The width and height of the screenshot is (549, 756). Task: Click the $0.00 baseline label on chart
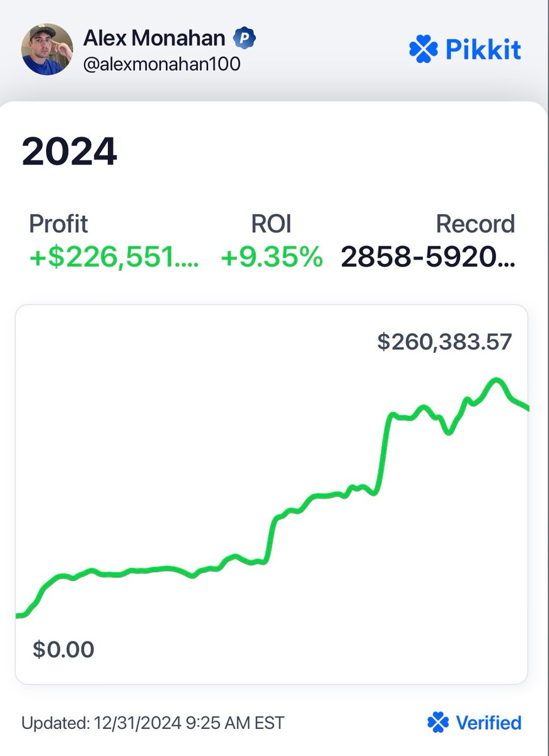(x=64, y=650)
